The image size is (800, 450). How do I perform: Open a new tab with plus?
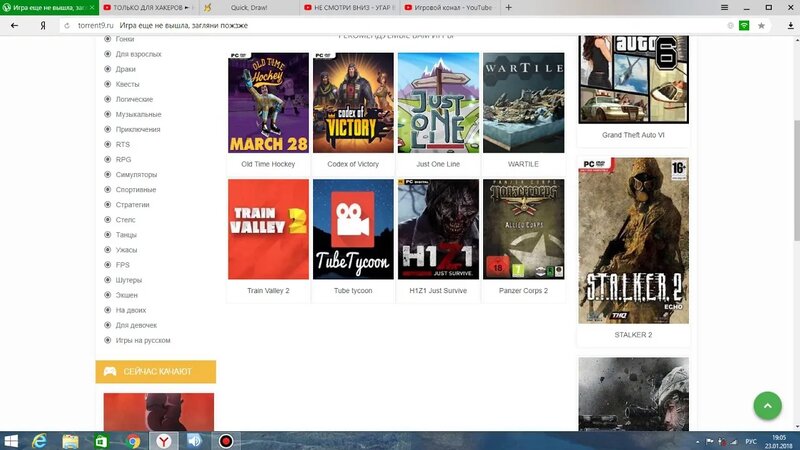pyautogui.click(x=509, y=8)
